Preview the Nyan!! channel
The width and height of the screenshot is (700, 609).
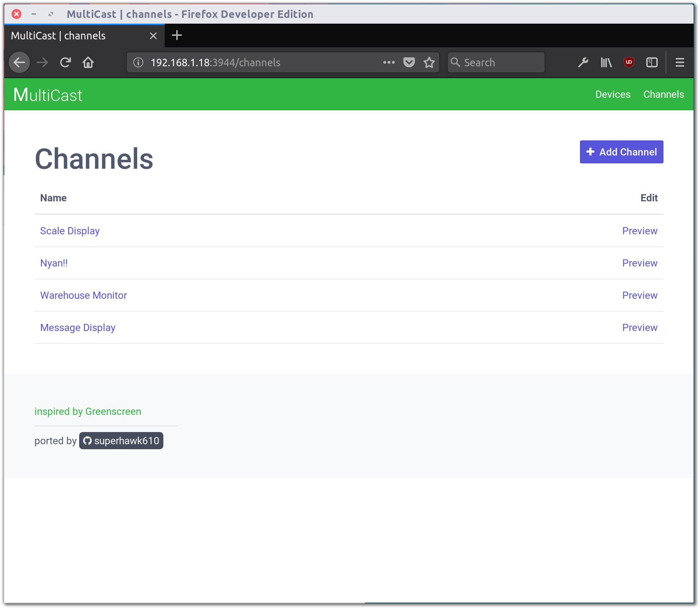639,263
